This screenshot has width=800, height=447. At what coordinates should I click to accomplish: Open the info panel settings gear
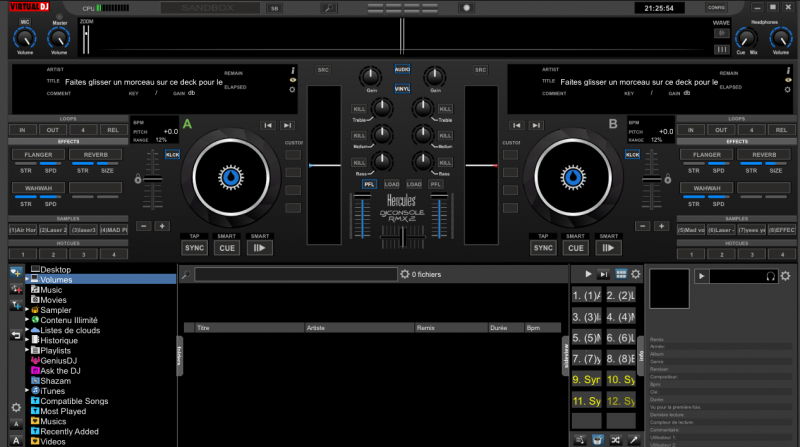click(786, 276)
